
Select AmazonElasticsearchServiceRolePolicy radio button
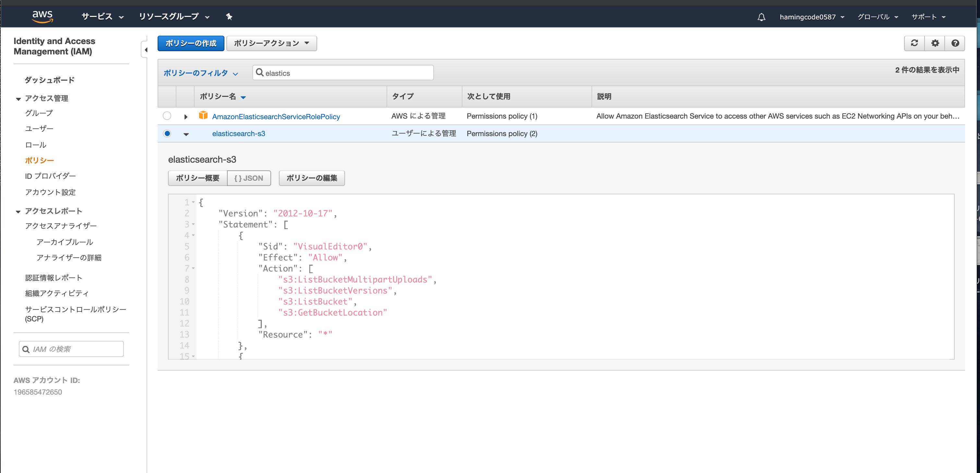point(167,116)
